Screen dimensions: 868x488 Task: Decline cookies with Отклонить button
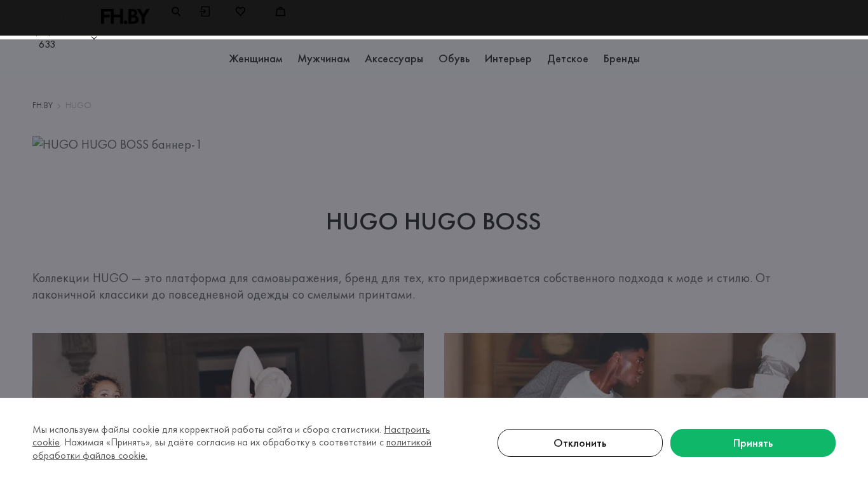coord(580,443)
